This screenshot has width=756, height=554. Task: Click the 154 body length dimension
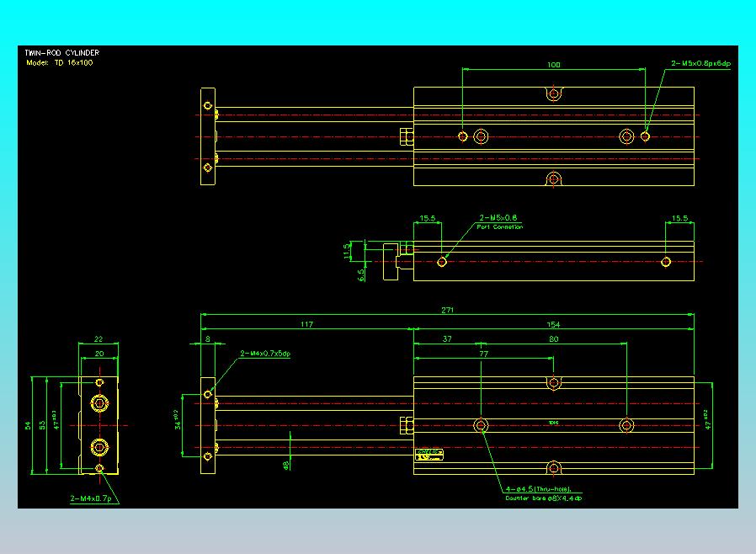pyautogui.click(x=553, y=324)
